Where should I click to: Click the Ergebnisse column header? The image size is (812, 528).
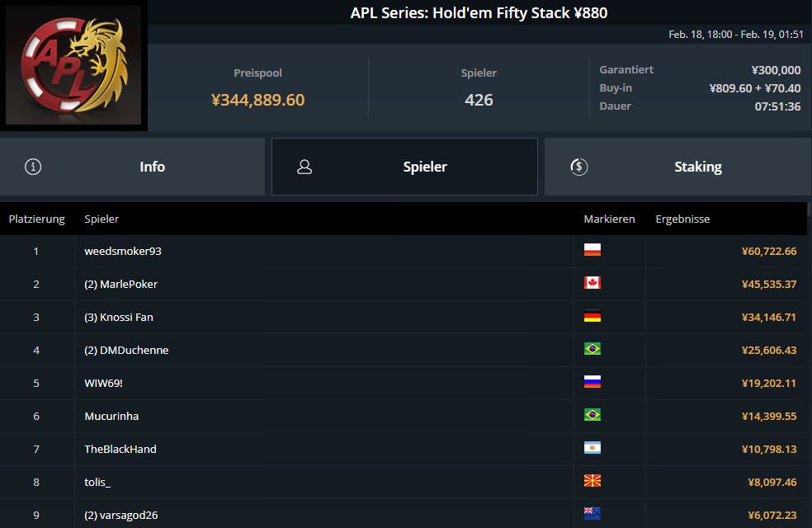(x=682, y=219)
